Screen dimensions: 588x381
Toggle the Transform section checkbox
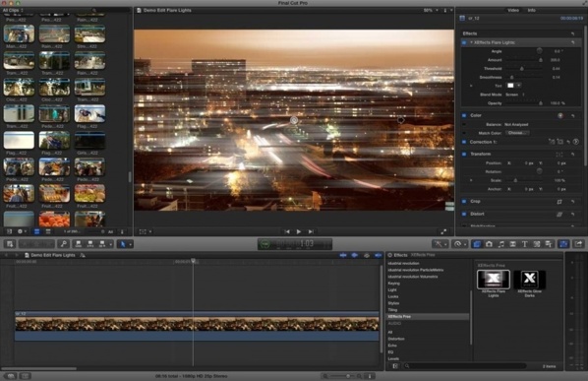pyautogui.click(x=464, y=154)
